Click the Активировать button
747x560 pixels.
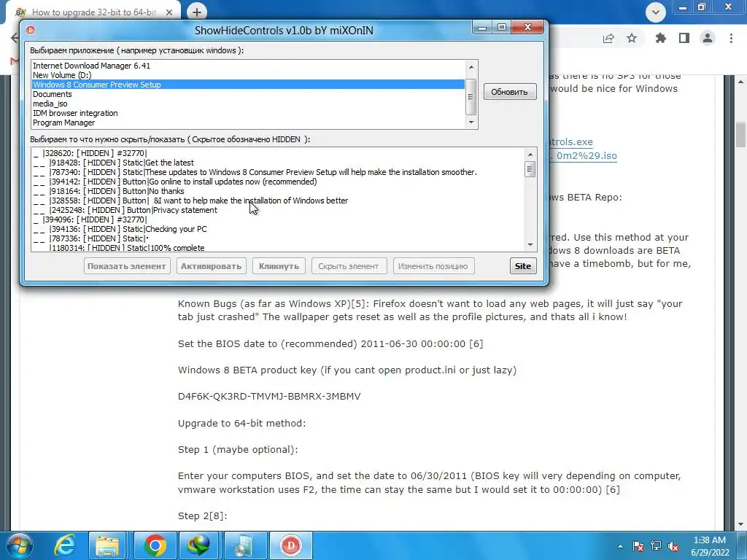211,266
